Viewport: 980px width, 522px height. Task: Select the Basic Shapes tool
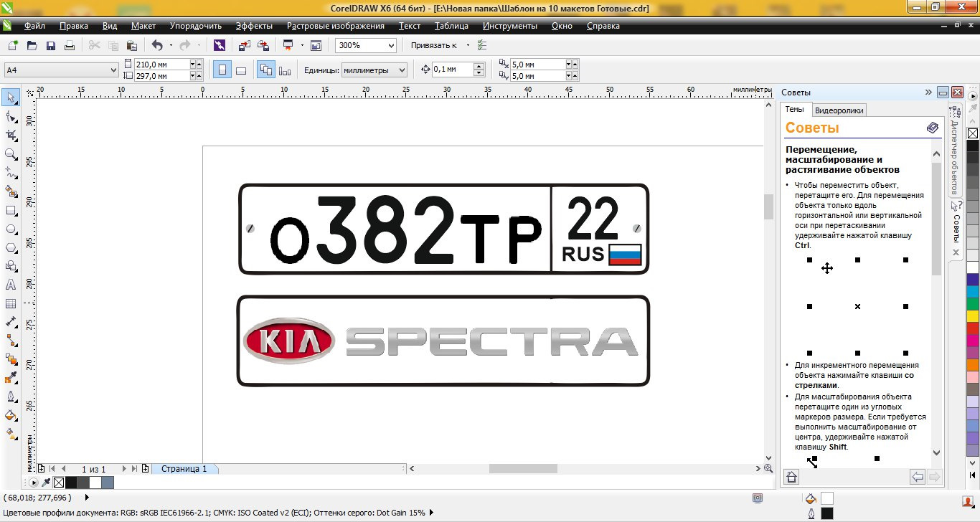(11, 266)
